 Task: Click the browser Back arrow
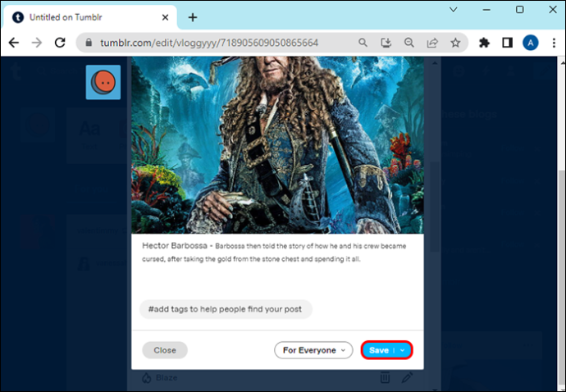14,43
